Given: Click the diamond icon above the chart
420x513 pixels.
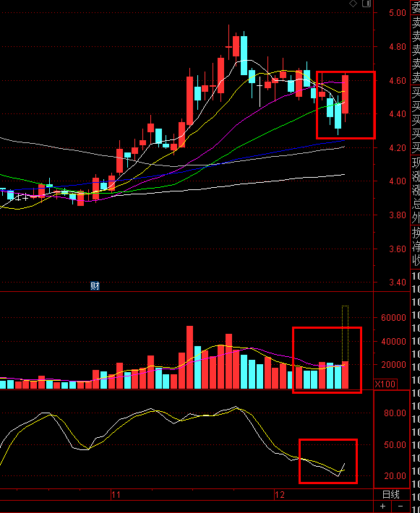Looking at the screenshot, I should (353, 4).
